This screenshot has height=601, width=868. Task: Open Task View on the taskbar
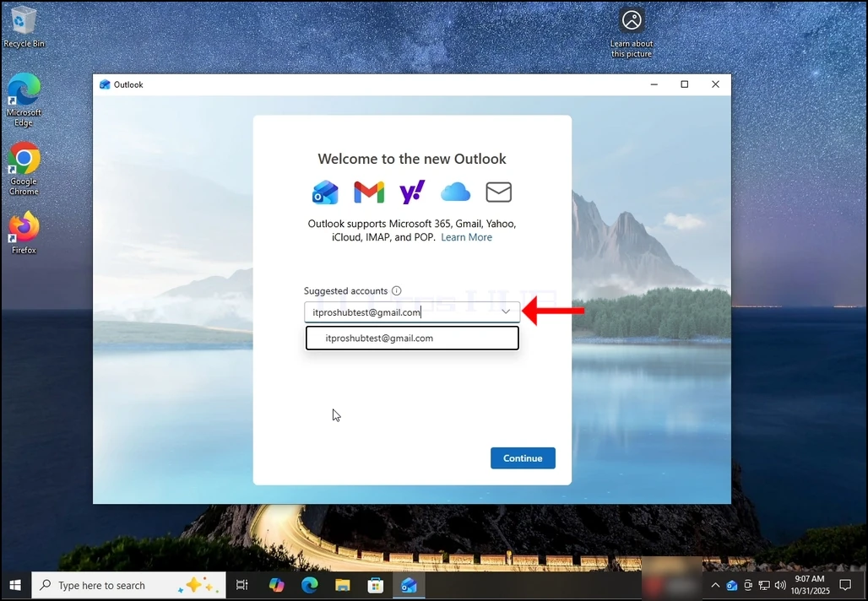click(242, 586)
